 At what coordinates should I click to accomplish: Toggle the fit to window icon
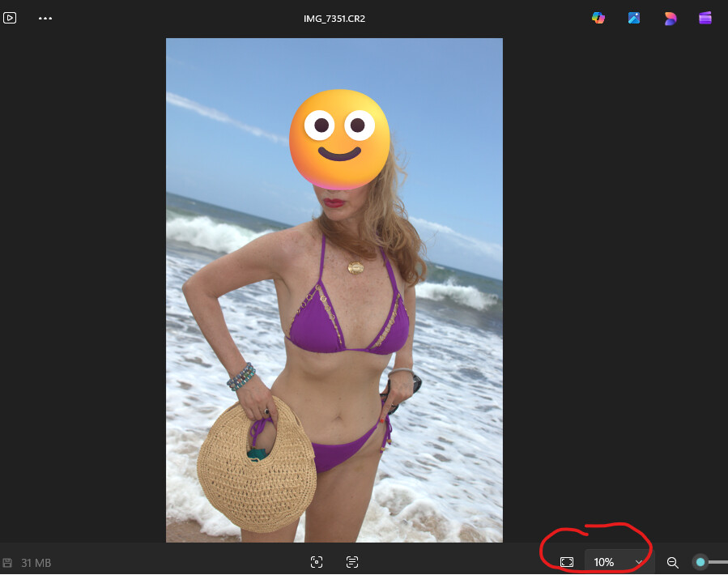coord(567,562)
